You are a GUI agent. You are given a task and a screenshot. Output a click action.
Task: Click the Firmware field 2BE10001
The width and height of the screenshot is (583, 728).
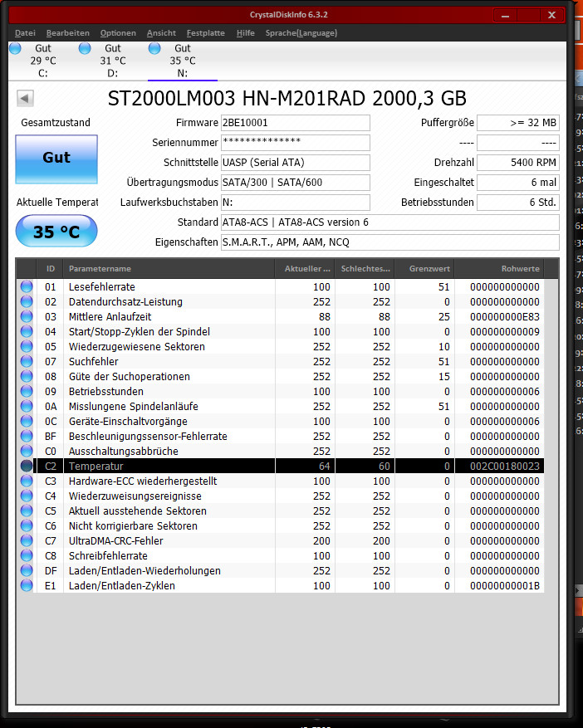click(x=296, y=123)
